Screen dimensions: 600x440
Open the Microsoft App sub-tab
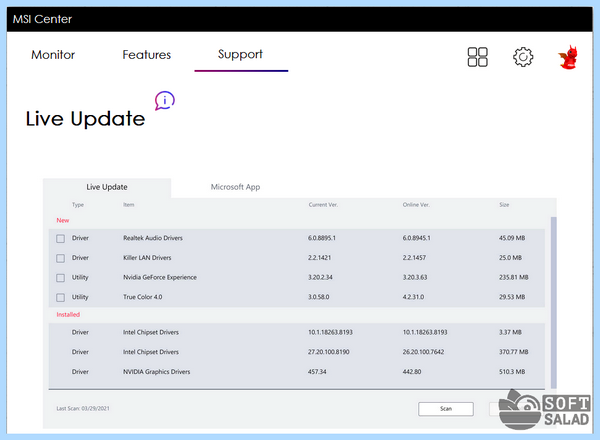point(235,187)
